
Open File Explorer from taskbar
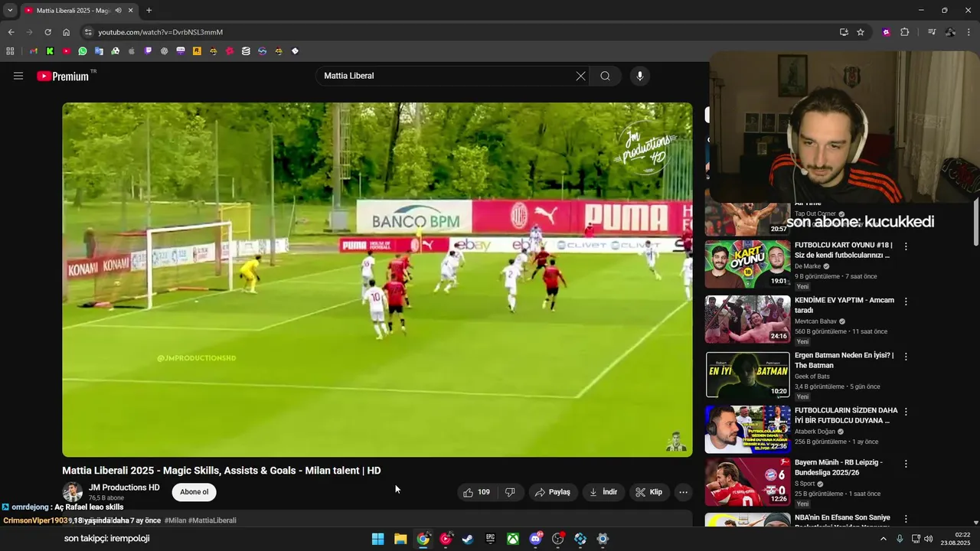click(x=400, y=539)
